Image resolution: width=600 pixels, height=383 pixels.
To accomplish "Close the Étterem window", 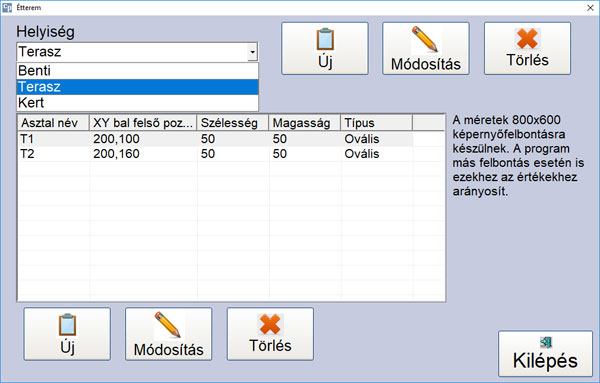I will [590, 8].
